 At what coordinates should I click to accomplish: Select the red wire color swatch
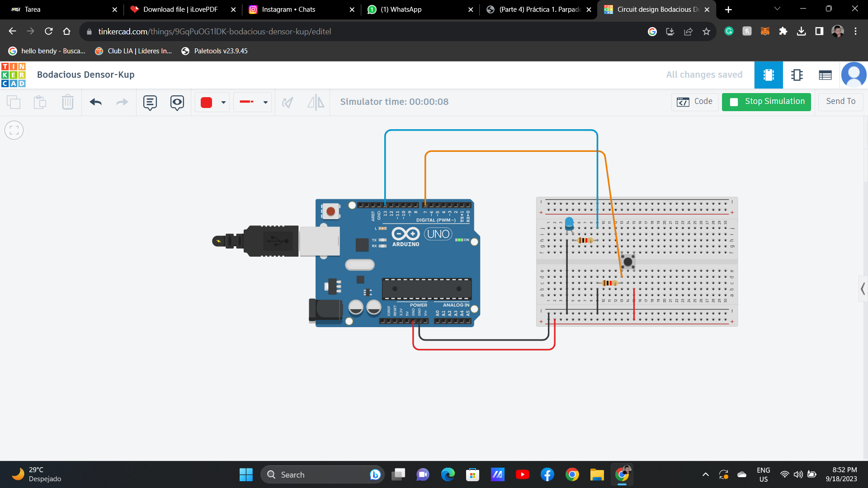tap(207, 103)
